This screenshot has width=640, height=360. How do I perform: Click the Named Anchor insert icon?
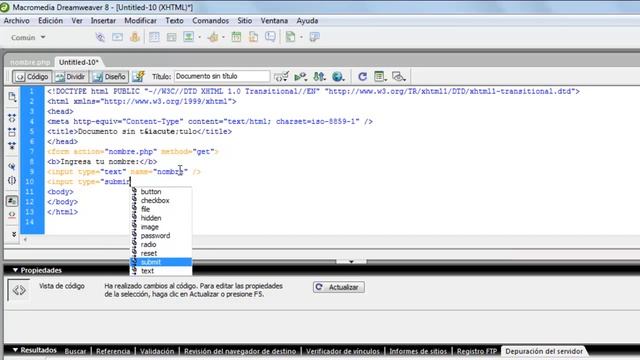pyautogui.click(x=135, y=37)
